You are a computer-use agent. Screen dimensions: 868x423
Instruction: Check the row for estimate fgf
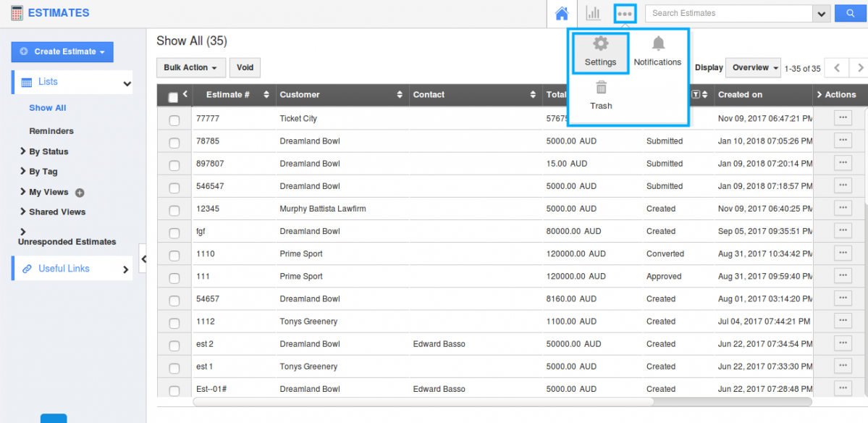click(x=174, y=233)
